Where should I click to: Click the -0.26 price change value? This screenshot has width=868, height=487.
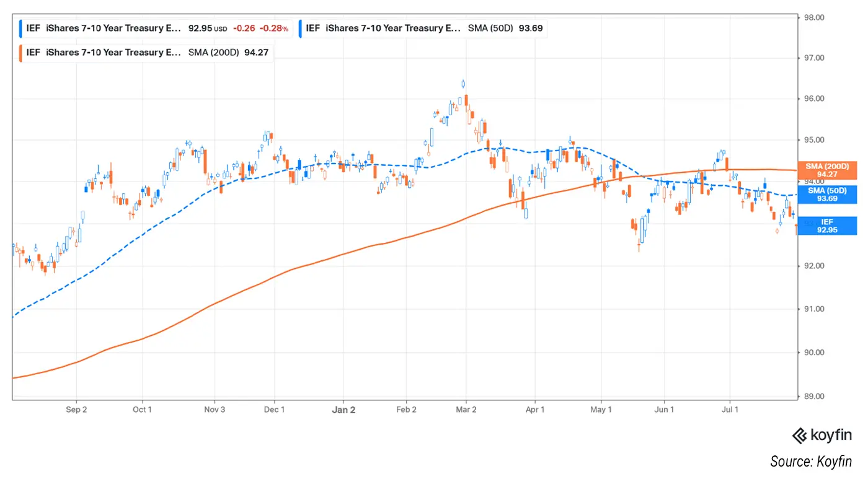[244, 28]
